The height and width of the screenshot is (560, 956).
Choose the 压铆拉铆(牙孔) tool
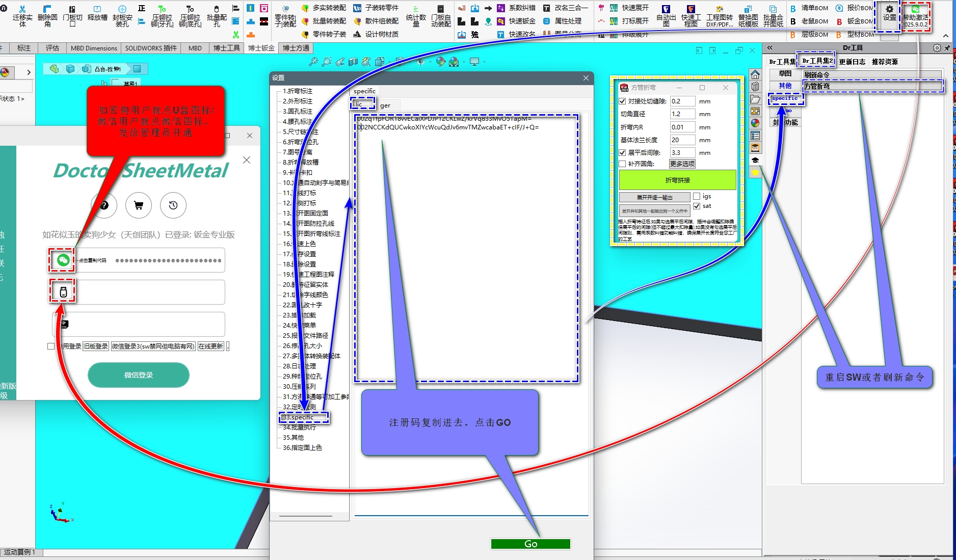click(x=162, y=16)
